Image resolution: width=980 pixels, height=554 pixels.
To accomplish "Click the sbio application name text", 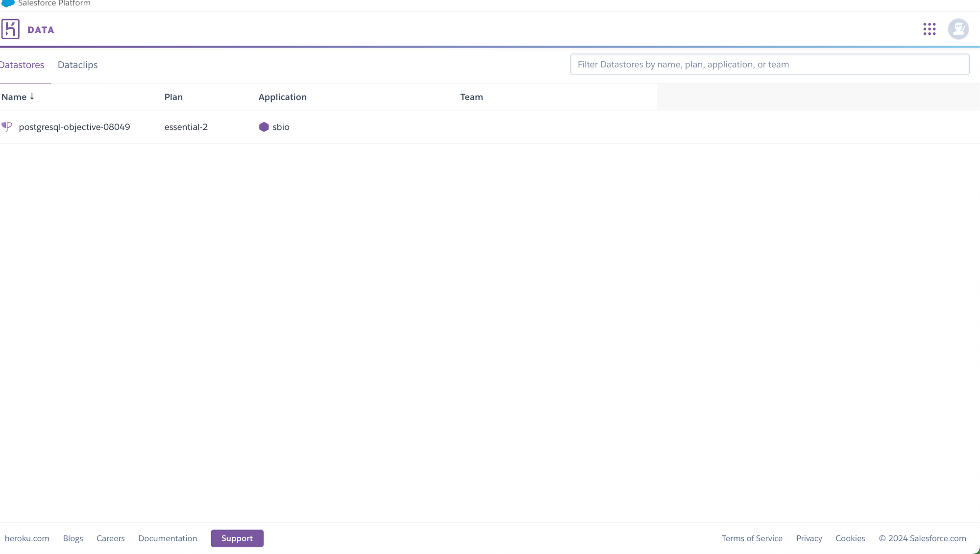I will click(x=281, y=126).
